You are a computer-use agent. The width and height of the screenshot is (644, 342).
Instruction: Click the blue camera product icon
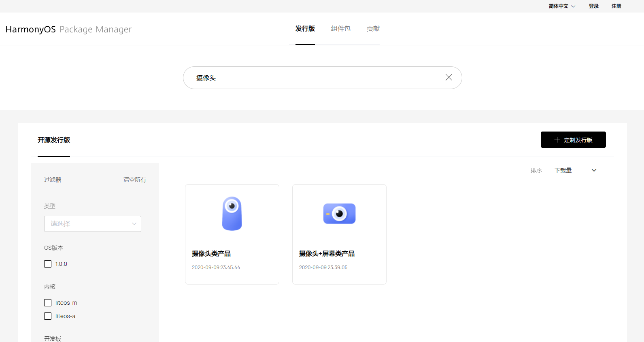pos(232,214)
